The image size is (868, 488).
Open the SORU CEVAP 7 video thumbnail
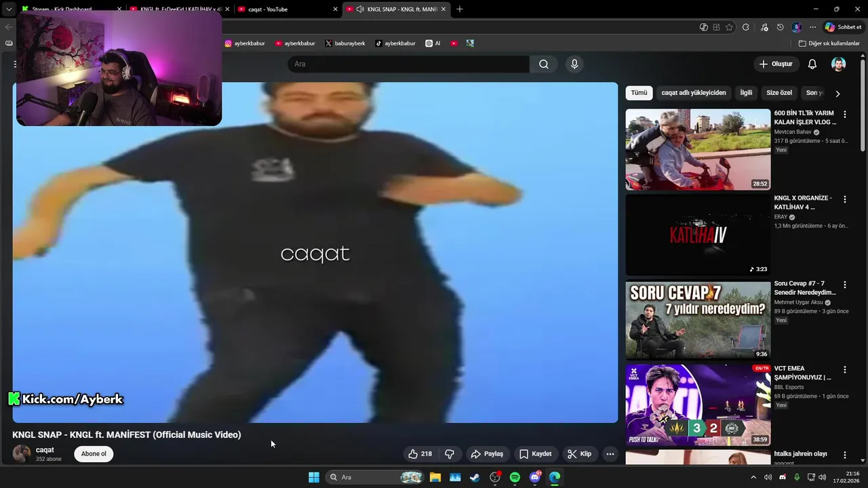coord(698,320)
